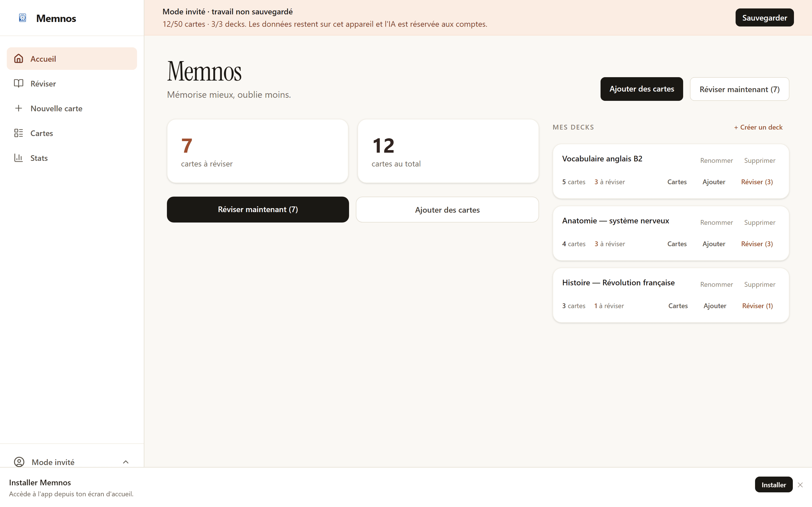The width and height of the screenshot is (812, 507).
Task: Click Ajouter in the Anatomie deck
Action: click(x=714, y=244)
